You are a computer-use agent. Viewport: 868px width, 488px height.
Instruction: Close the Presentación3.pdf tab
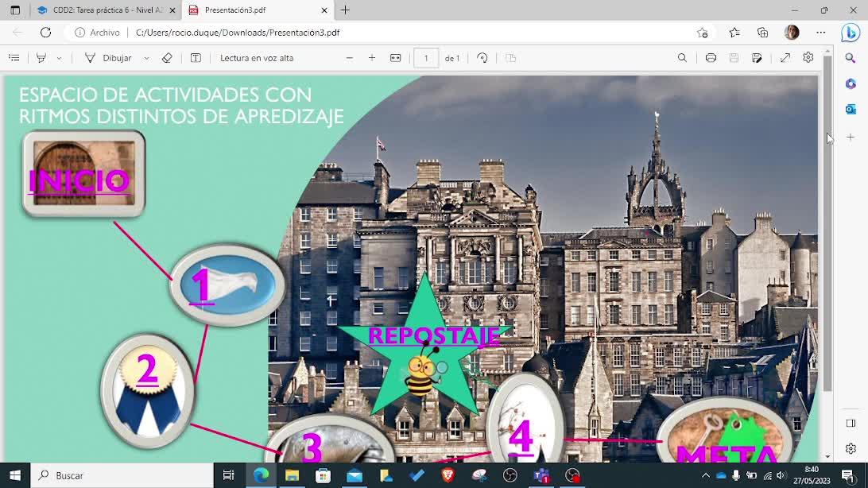click(x=324, y=10)
